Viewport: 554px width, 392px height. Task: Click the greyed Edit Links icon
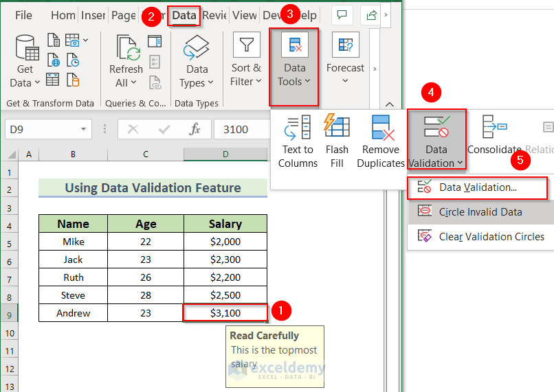pos(155,82)
